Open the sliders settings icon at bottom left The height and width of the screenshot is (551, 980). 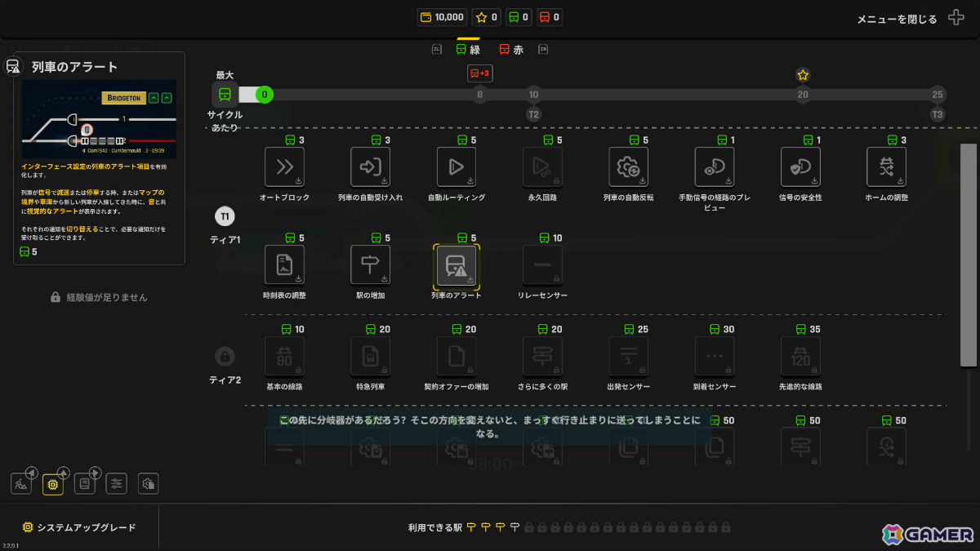pyautogui.click(x=117, y=483)
